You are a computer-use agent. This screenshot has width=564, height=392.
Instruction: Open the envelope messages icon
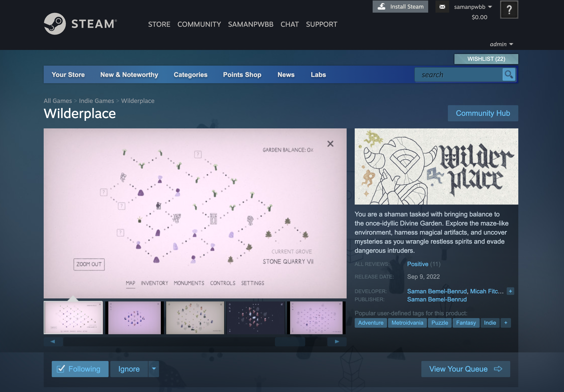click(x=442, y=7)
